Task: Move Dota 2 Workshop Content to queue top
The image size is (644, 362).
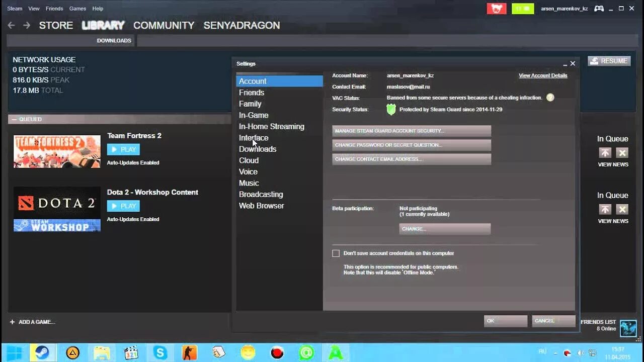Action: (x=605, y=209)
